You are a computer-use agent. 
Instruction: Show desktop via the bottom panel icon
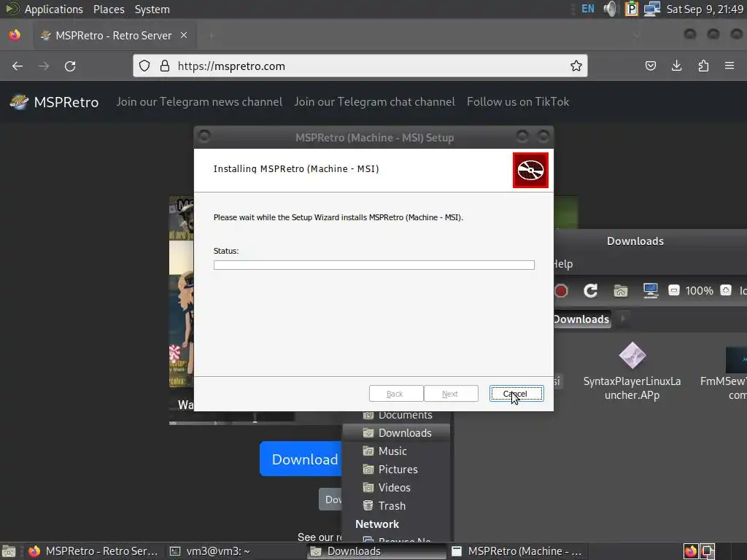pos(9,551)
